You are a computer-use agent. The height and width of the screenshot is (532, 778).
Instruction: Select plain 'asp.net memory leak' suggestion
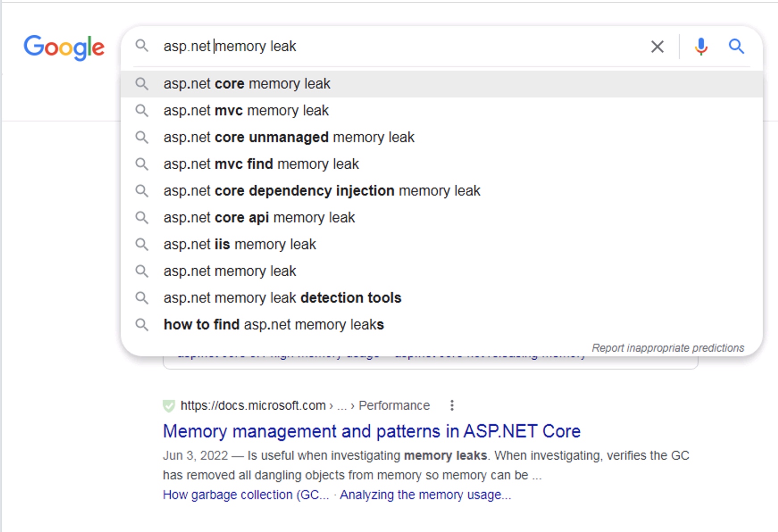442,271
